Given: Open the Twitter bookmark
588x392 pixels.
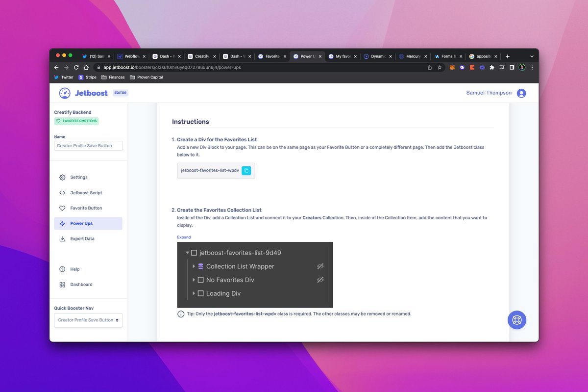Looking at the screenshot, I should point(63,77).
